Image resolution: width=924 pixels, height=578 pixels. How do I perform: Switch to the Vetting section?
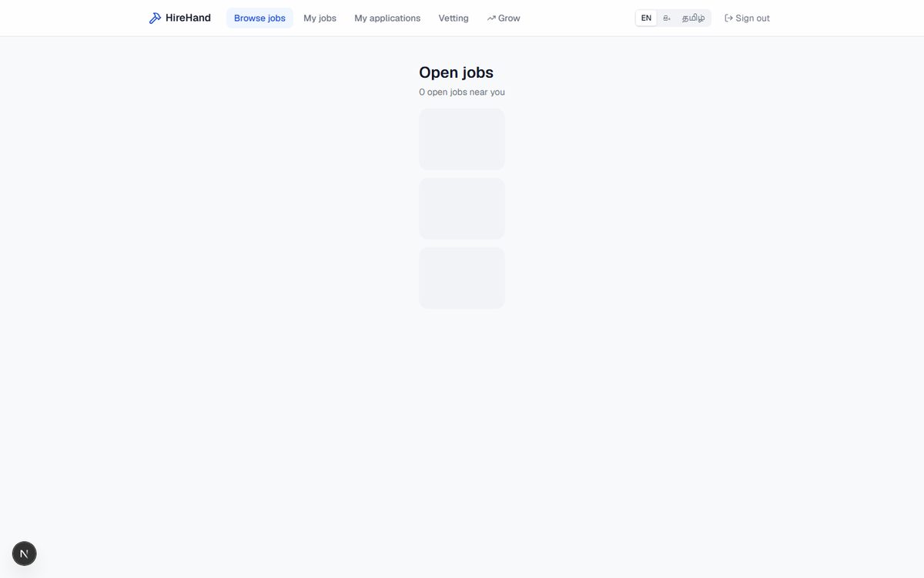pyautogui.click(x=454, y=18)
